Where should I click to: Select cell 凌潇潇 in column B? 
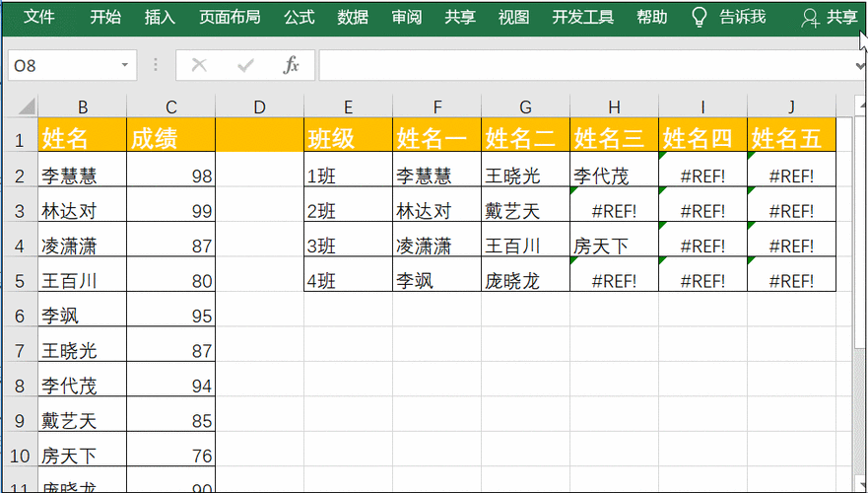[x=83, y=240]
